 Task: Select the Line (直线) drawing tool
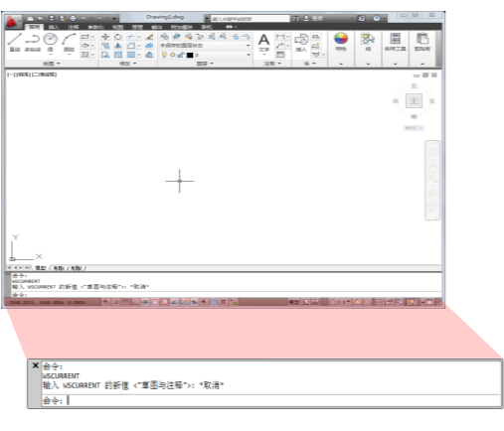(15, 42)
